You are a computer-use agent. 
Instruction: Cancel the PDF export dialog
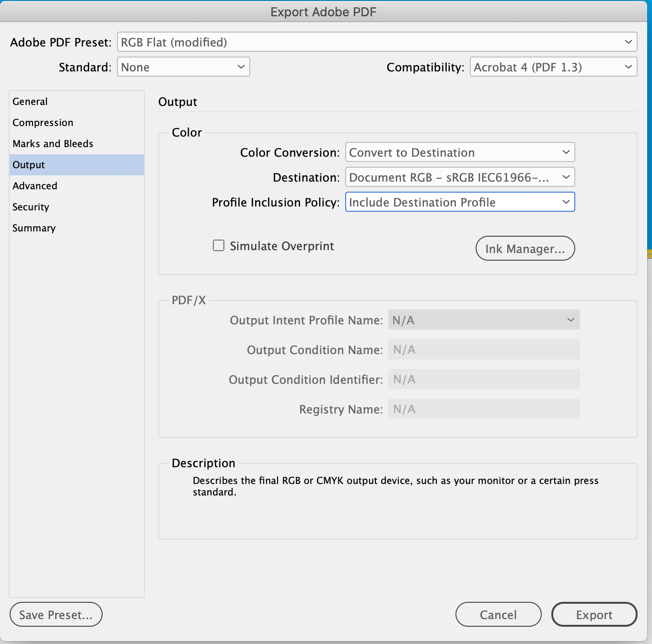pos(498,614)
